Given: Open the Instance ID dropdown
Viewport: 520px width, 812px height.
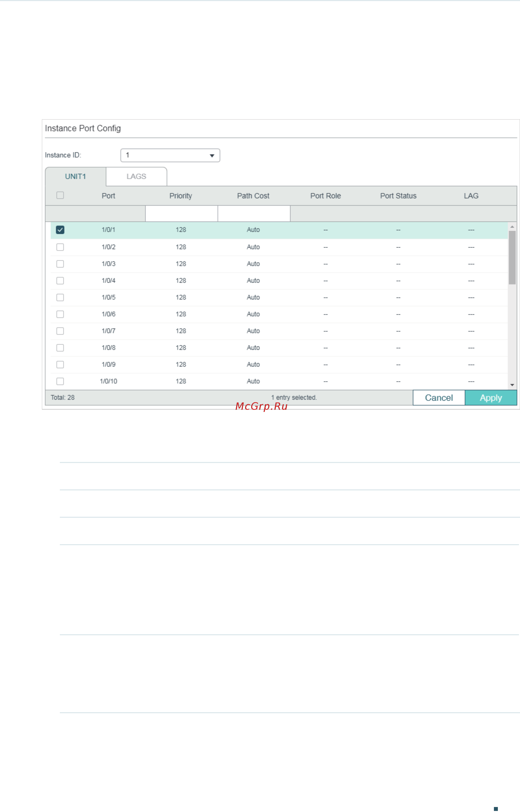Looking at the screenshot, I should coord(170,155).
